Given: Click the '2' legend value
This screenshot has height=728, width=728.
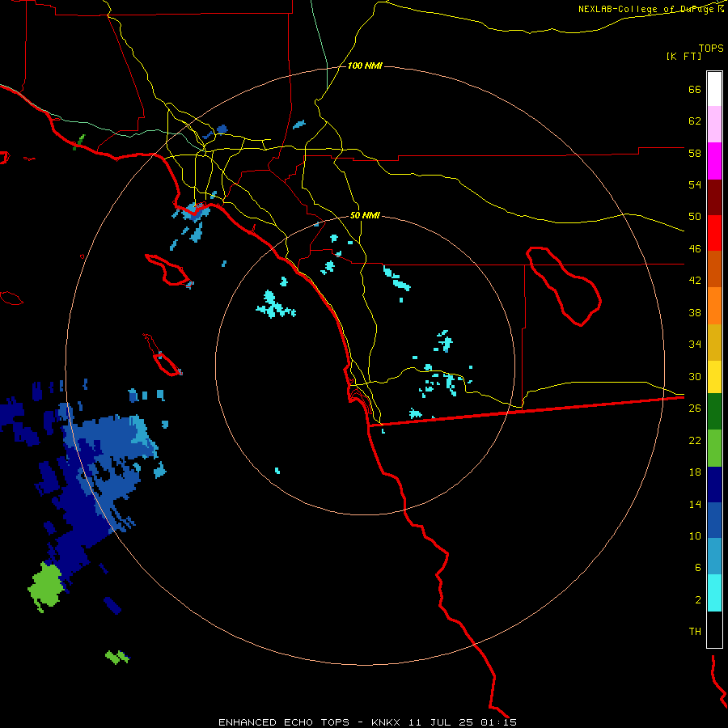Looking at the screenshot, I should coord(698,600).
